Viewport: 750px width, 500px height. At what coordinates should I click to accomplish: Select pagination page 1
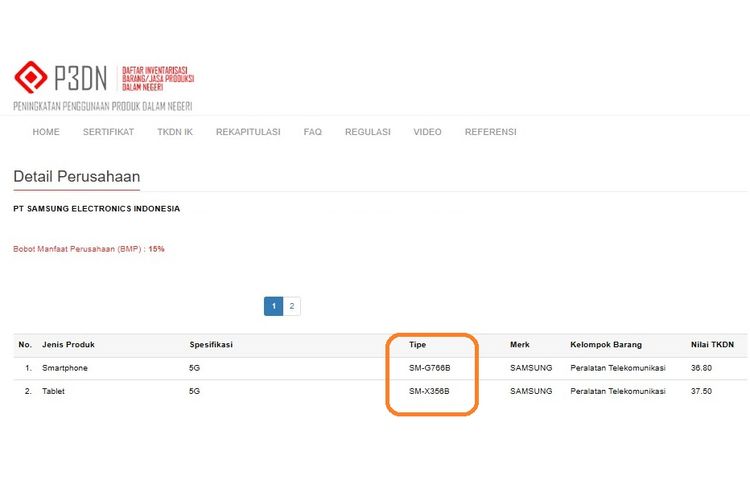tap(274, 306)
